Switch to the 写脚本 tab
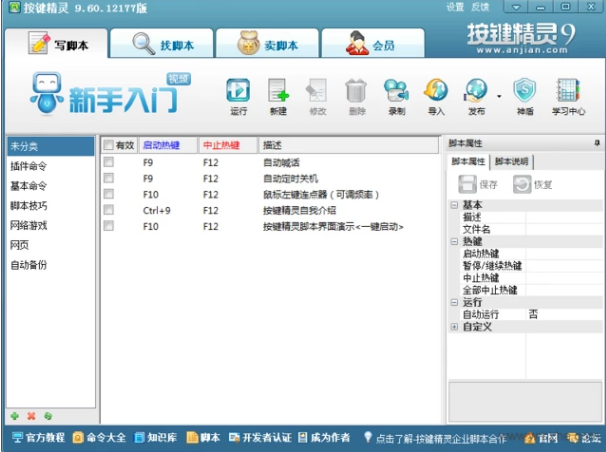The image size is (606, 452). click(x=57, y=44)
